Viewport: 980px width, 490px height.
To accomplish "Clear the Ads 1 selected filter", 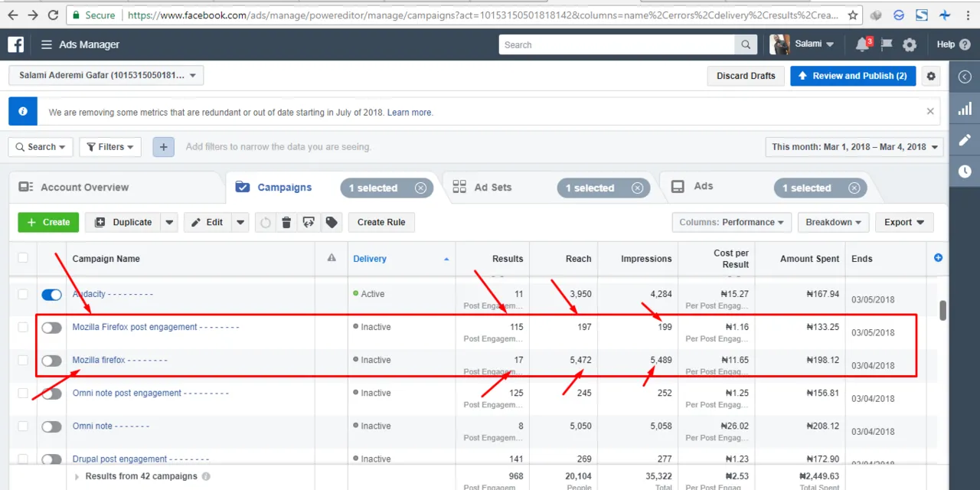I will coord(854,188).
